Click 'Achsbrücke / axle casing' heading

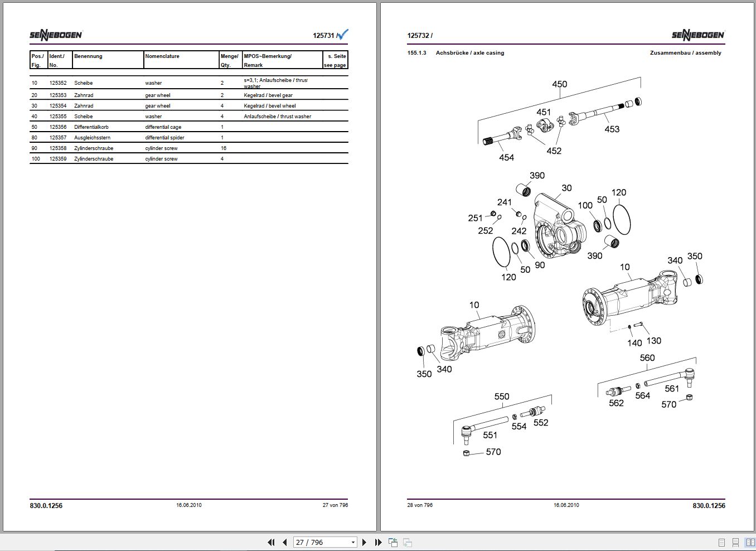(x=470, y=53)
